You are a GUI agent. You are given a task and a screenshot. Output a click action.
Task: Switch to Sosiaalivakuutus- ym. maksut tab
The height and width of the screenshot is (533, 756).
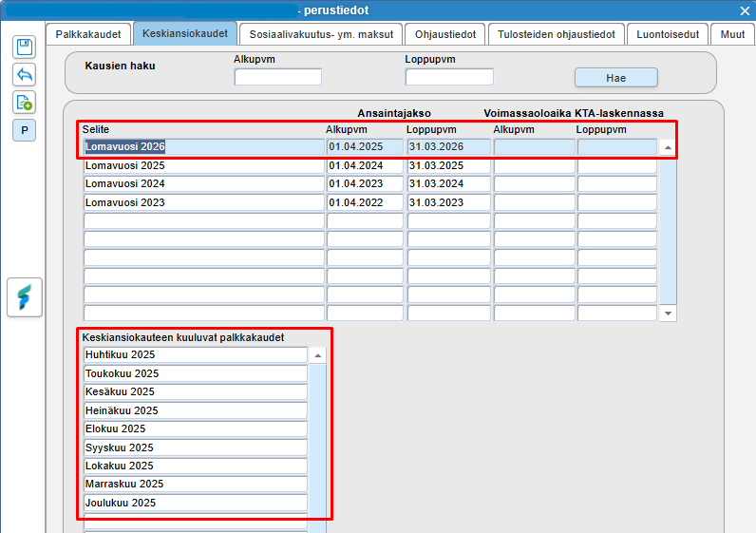(x=320, y=34)
